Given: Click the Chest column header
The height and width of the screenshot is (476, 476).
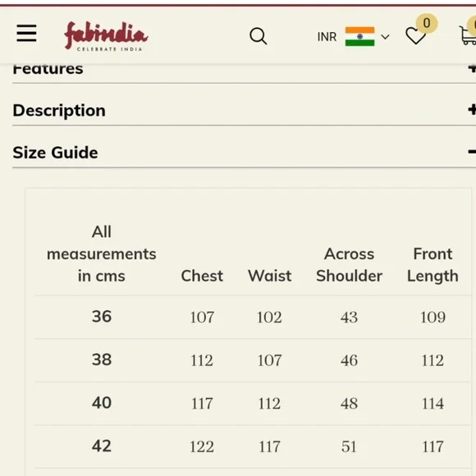Looking at the screenshot, I should [x=202, y=276].
